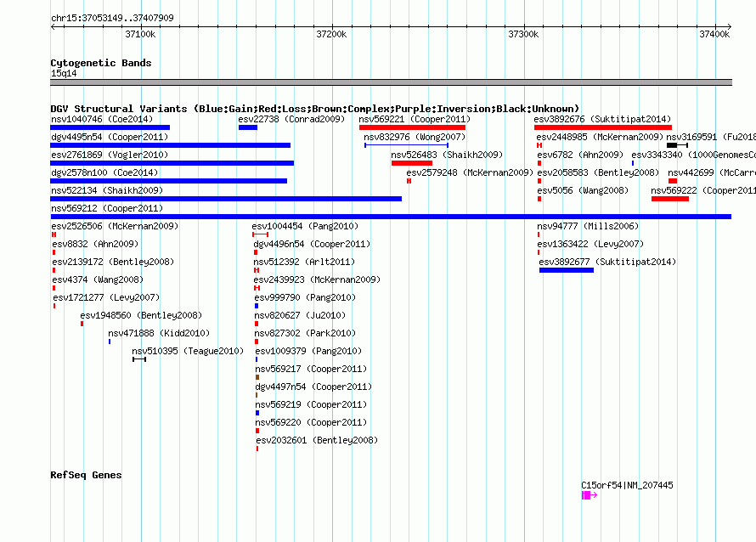
Task: Click the nsv1040746 (Coe2014) variant label
Action: tap(102, 119)
